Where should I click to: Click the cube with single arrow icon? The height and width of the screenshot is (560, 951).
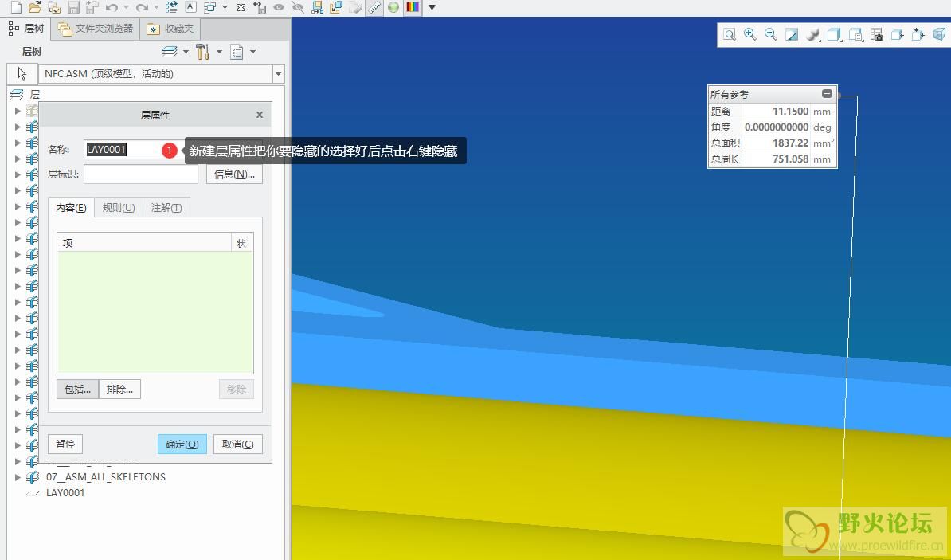(x=898, y=34)
